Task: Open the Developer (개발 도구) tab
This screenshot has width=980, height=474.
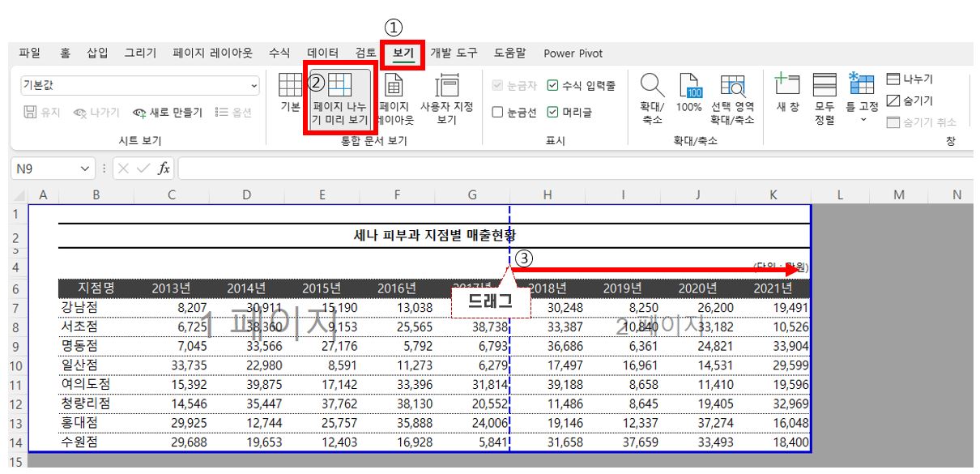Action: tap(454, 53)
